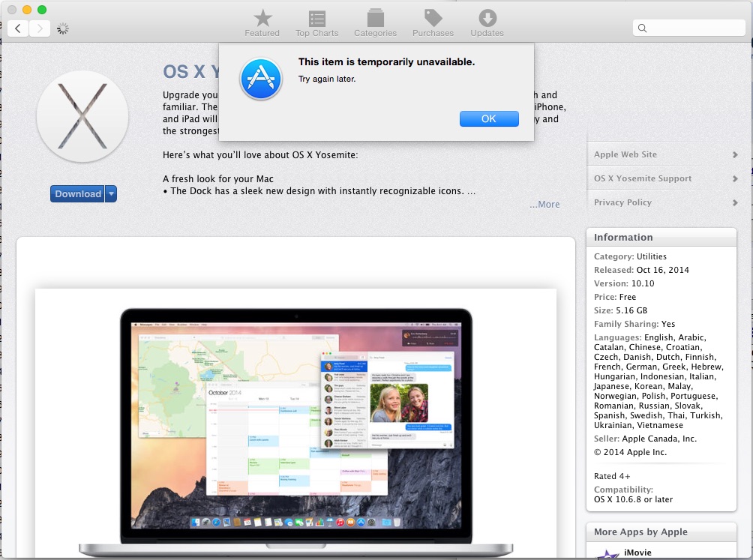The image size is (753, 560).
Task: Click 'Released: Oct 16, 2014' text
Action: click(x=641, y=270)
